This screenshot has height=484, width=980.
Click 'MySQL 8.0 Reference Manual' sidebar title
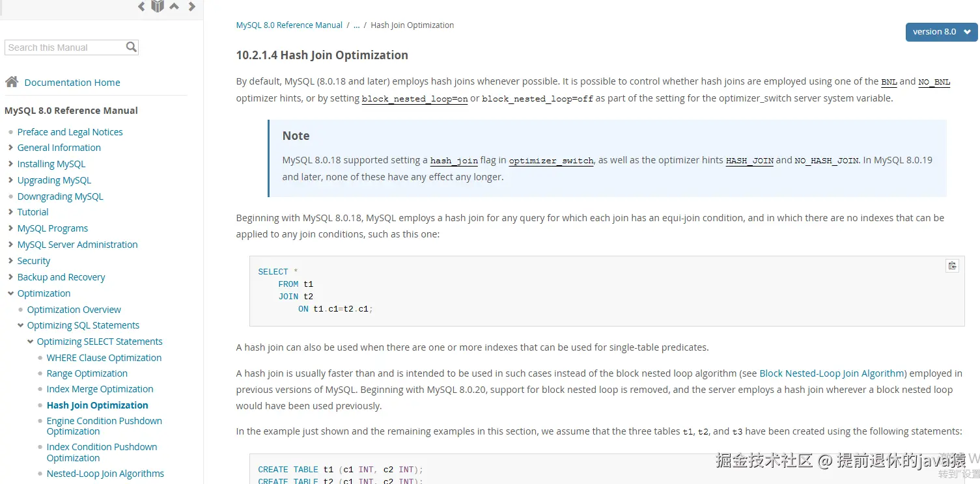tap(71, 111)
